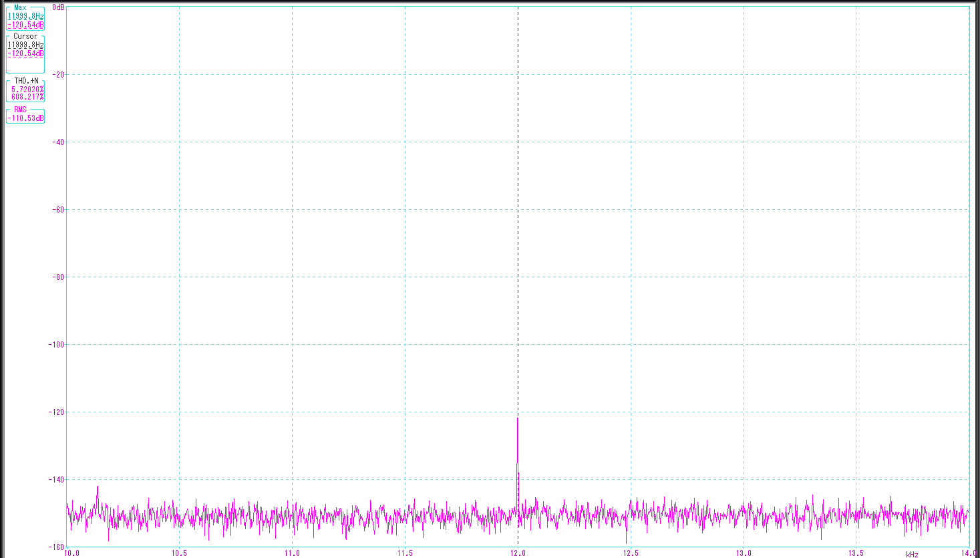The width and height of the screenshot is (980, 558).
Task: Click the Max level value -120.54dB
Action: [25, 25]
